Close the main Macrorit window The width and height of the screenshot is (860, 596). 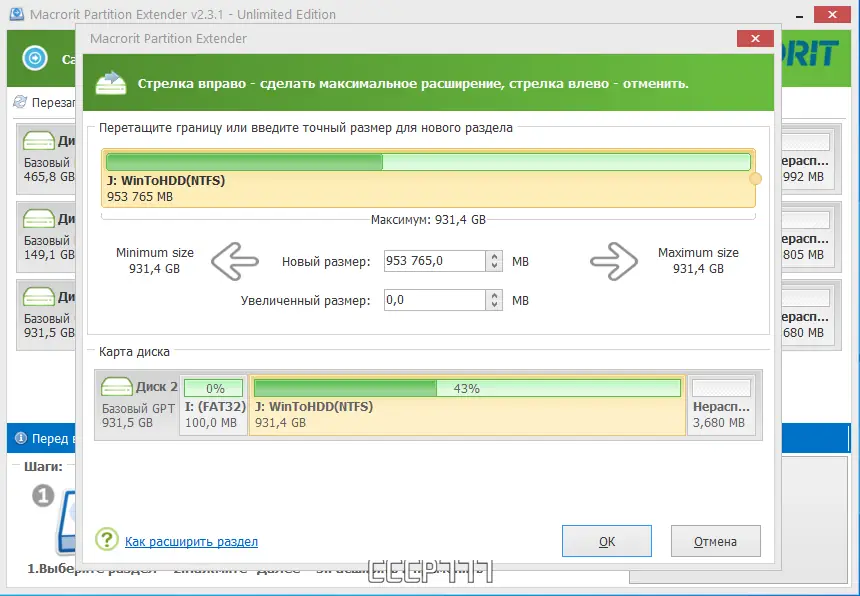point(832,15)
